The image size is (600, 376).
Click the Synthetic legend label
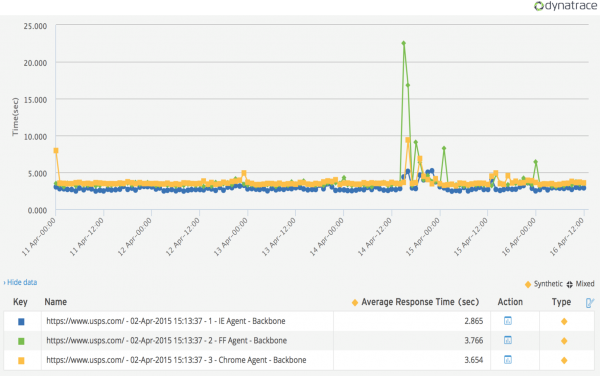pos(548,284)
